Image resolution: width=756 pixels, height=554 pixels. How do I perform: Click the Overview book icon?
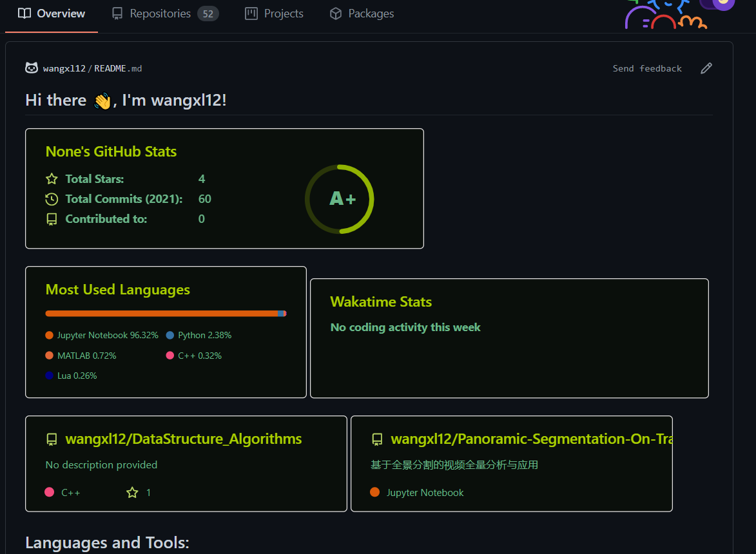click(x=24, y=14)
